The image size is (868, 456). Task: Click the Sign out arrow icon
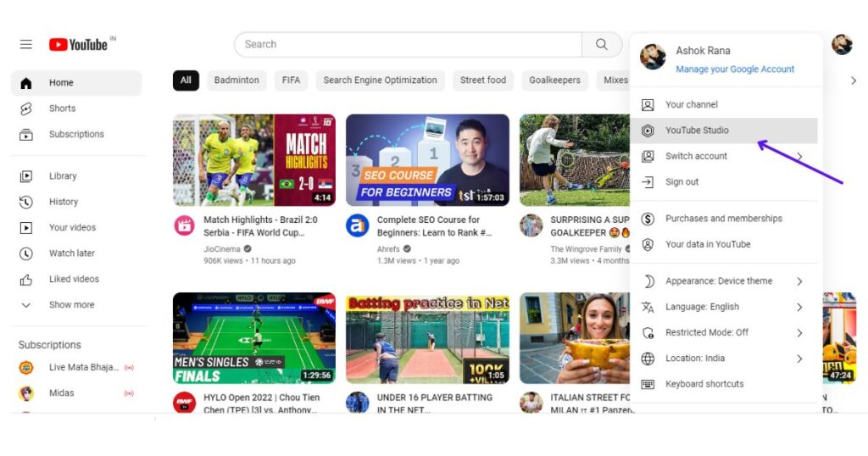(x=648, y=182)
